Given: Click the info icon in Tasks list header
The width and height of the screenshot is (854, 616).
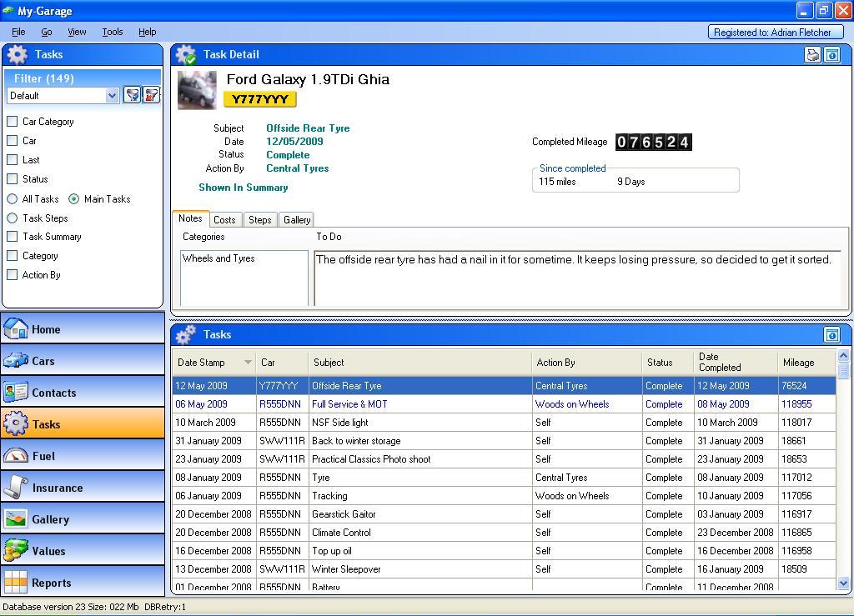Looking at the screenshot, I should 831,335.
